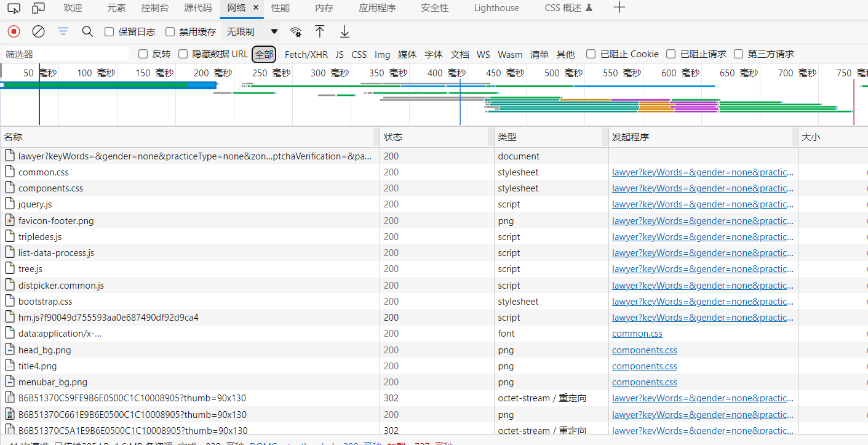Open the common.css initiator link
The height and width of the screenshot is (445, 868).
(637, 334)
